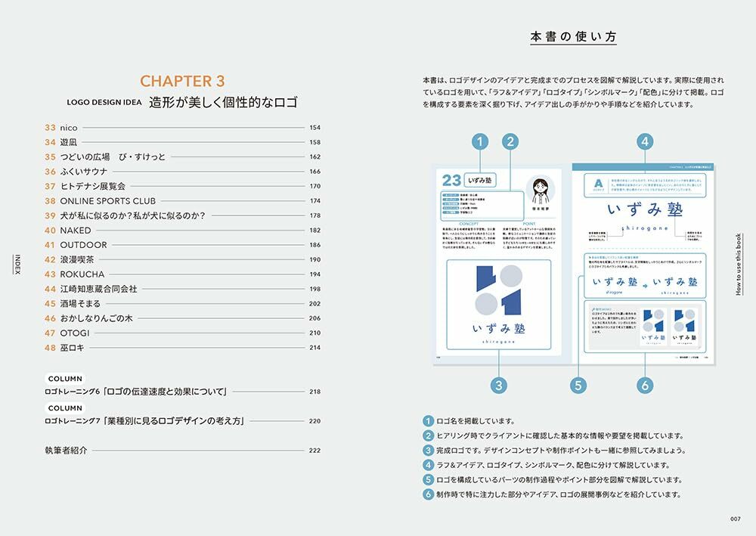Click the large number 23 in the sample page
This screenshot has height=536, width=756.
(x=451, y=180)
